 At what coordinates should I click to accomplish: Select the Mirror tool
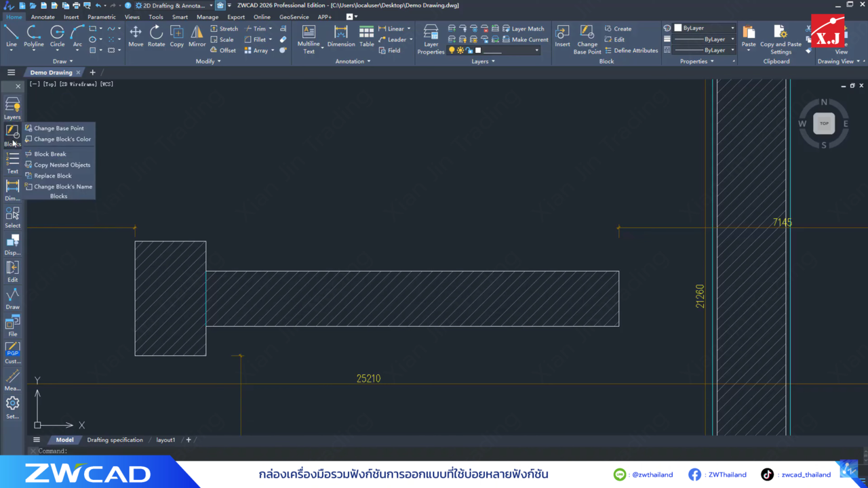[197, 36]
